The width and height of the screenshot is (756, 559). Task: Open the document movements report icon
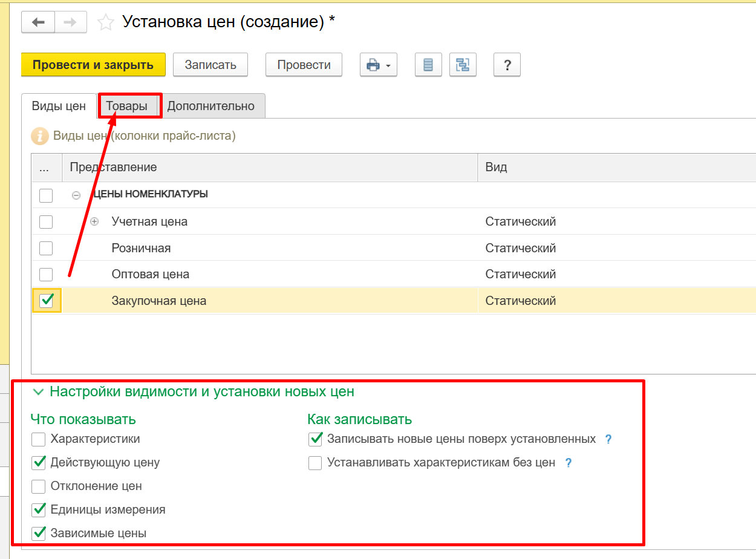tap(428, 65)
